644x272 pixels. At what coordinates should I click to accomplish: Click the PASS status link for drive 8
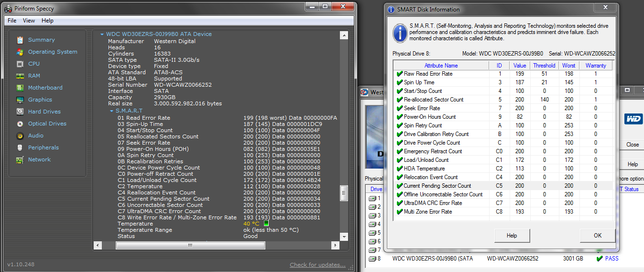(x=612, y=259)
